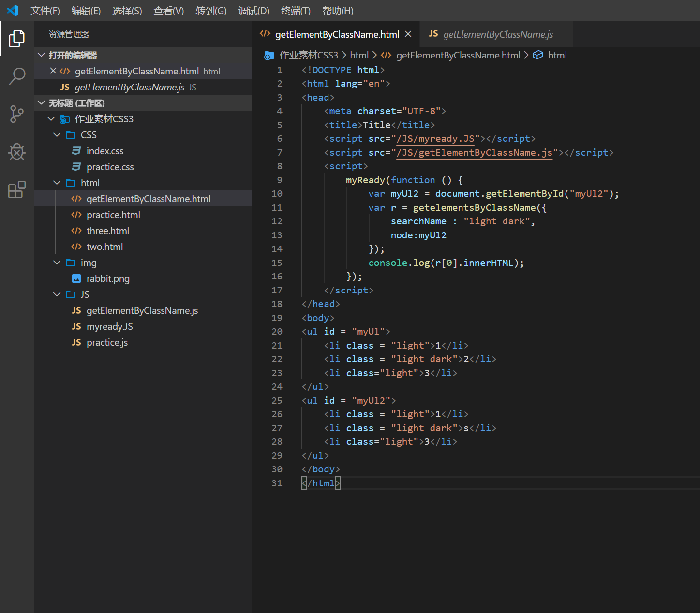Open the 文件(F) menu
This screenshot has width=700, height=613.
[x=45, y=11]
